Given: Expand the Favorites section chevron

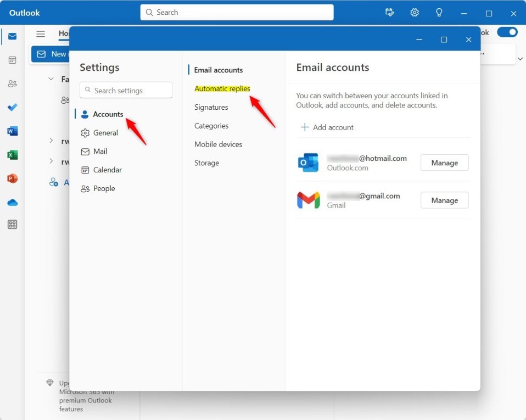Looking at the screenshot, I should tap(50, 79).
